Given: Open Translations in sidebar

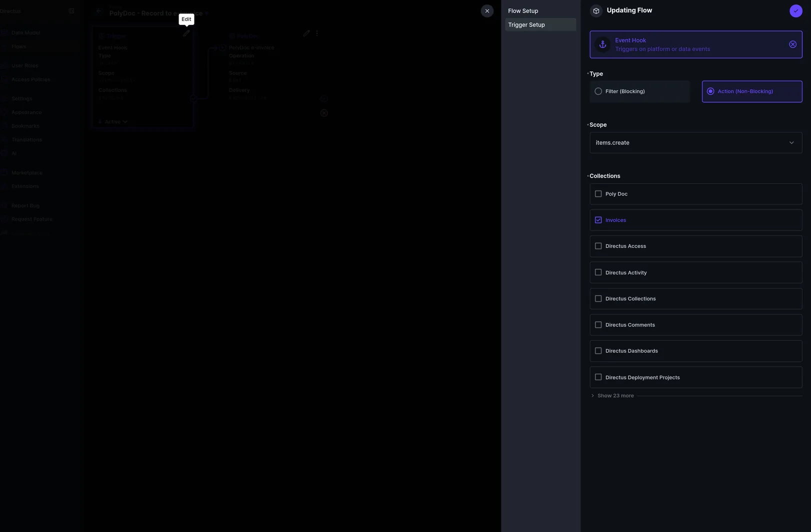Looking at the screenshot, I should pyautogui.click(x=26, y=140).
